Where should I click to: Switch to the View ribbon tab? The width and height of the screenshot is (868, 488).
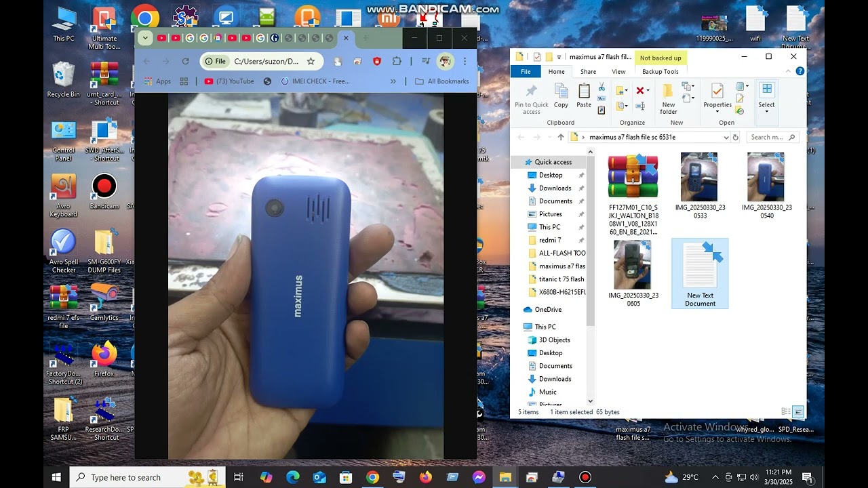[x=618, y=71]
